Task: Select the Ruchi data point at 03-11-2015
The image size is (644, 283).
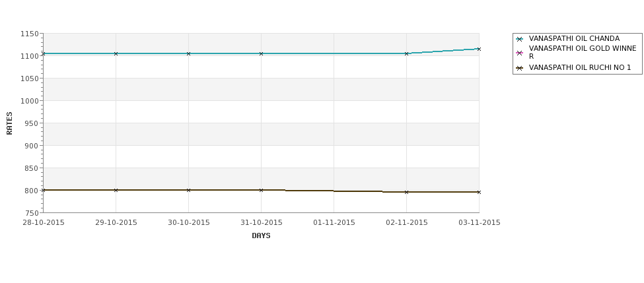Action: [479, 192]
